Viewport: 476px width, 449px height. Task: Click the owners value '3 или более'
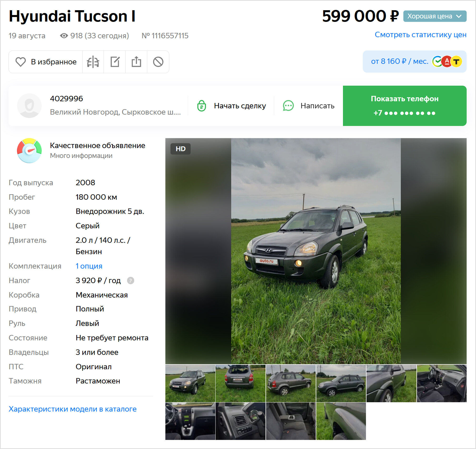[x=97, y=352]
